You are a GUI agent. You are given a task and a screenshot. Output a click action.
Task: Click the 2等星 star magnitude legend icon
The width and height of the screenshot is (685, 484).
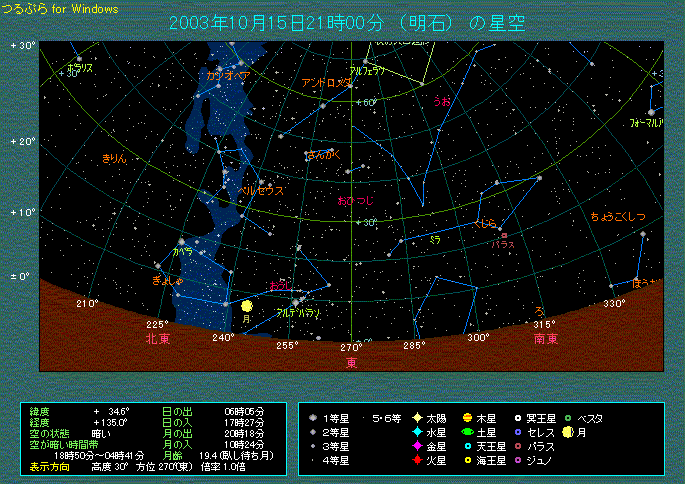(x=313, y=432)
